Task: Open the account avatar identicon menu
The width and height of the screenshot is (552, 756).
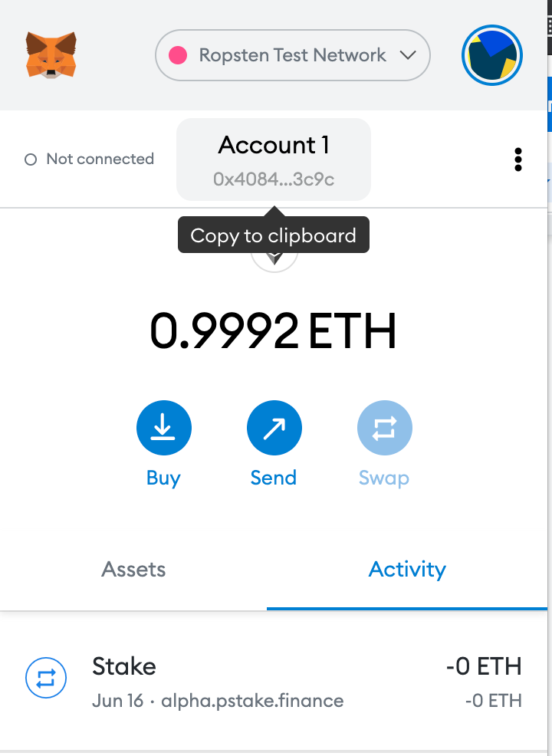Action: [x=492, y=55]
